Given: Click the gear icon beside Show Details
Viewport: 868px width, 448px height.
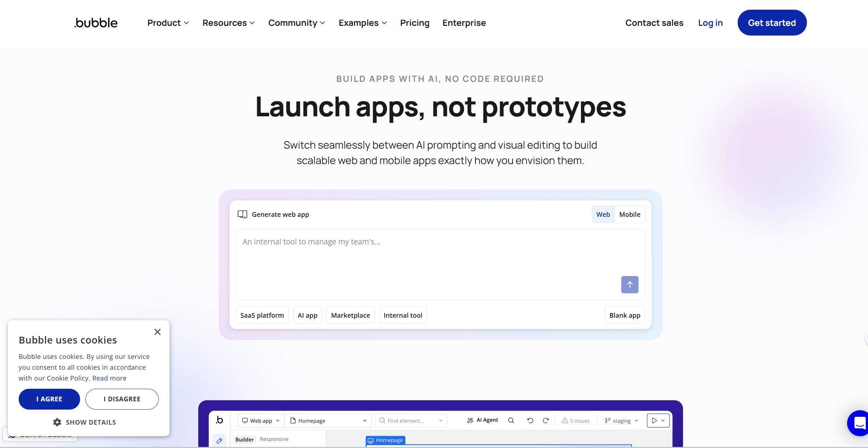Looking at the screenshot, I should click(57, 422).
